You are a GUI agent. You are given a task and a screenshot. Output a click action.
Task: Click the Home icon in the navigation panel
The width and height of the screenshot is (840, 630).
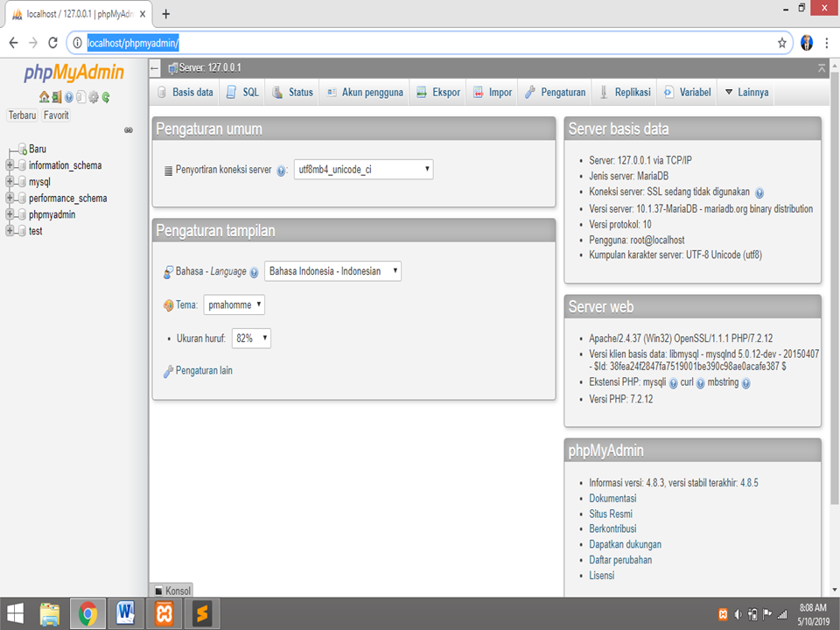point(44,97)
